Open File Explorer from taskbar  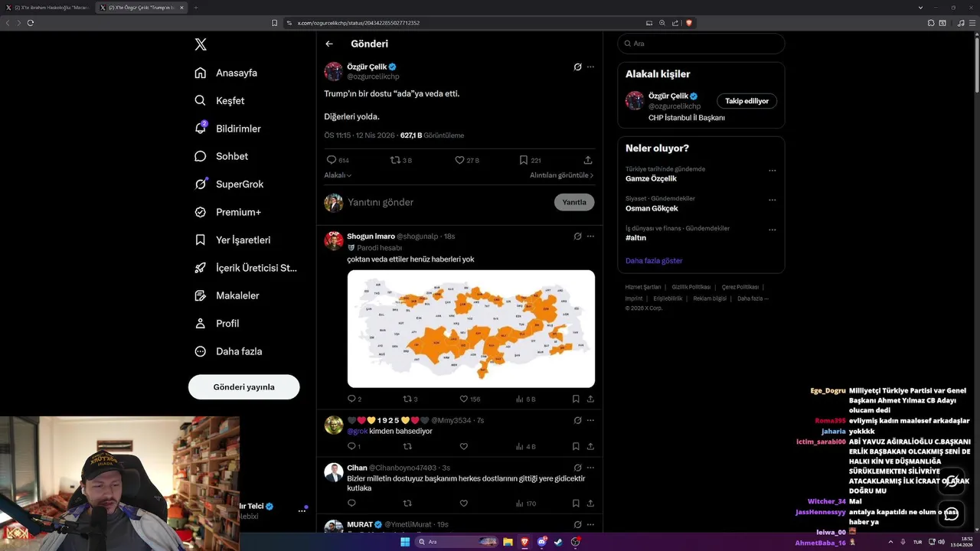(x=508, y=542)
